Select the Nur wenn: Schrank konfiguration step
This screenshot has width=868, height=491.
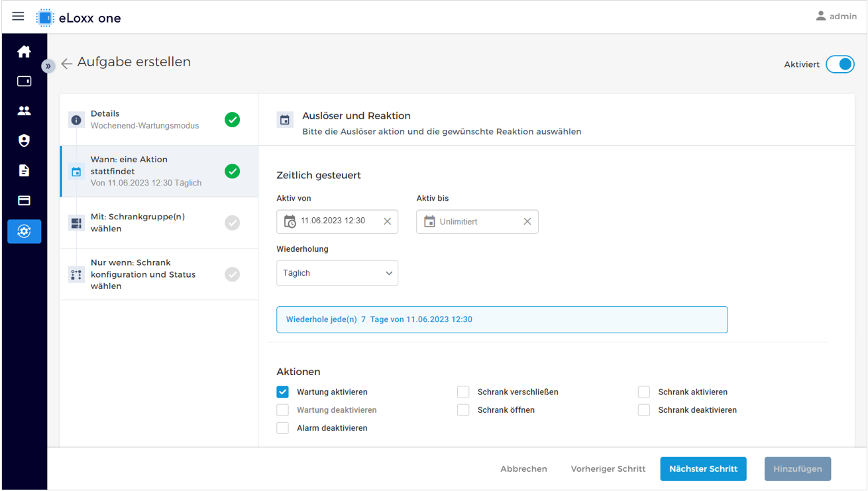pyautogui.click(x=159, y=274)
